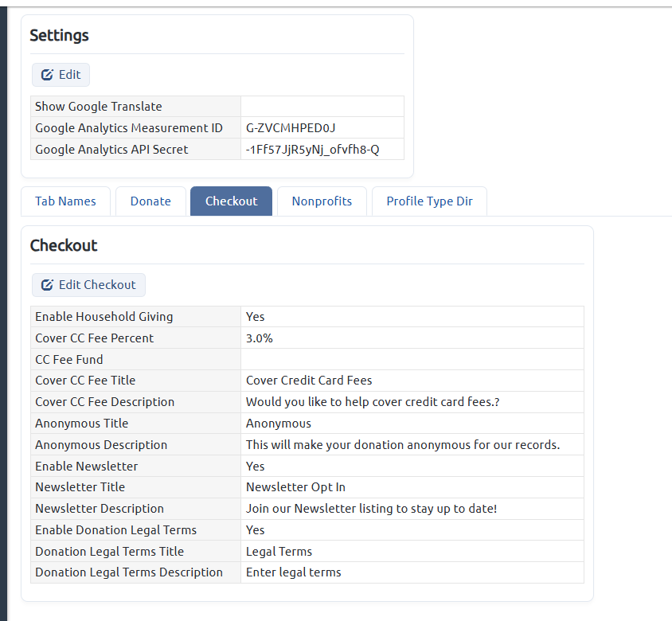Image resolution: width=672 pixels, height=621 pixels.
Task: Select the 3.0% fee percent value
Action: 260,338
